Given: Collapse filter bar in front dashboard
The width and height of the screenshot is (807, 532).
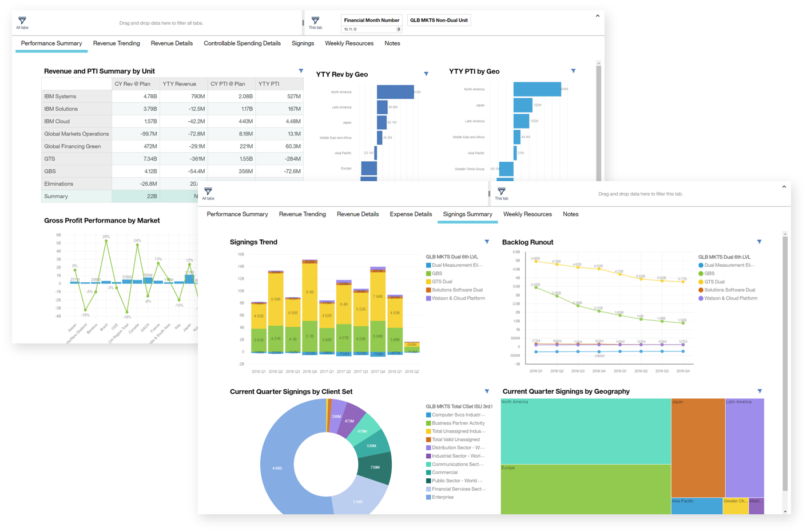Looking at the screenshot, I should 784,187.
